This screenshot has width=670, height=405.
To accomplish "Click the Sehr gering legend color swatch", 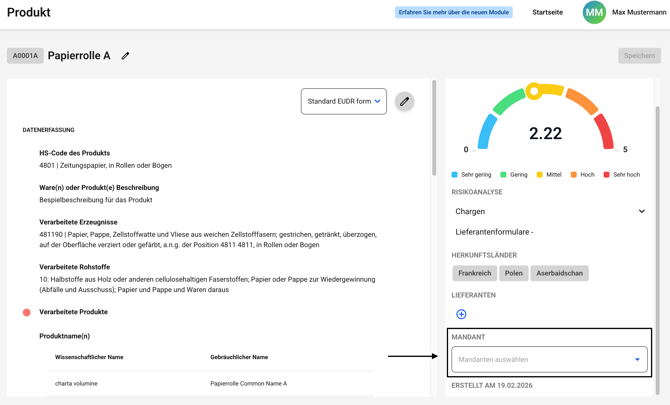I will point(455,175).
